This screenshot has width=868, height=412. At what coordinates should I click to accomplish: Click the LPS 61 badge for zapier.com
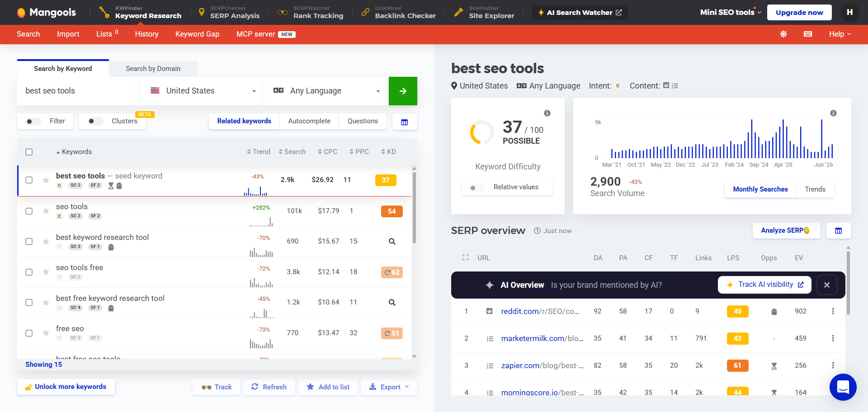pyautogui.click(x=737, y=365)
